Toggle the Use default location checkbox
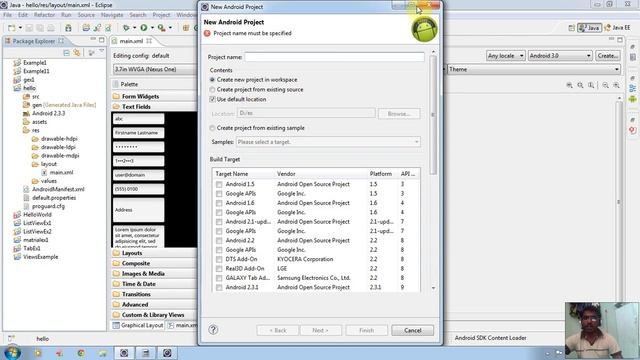 coord(212,99)
